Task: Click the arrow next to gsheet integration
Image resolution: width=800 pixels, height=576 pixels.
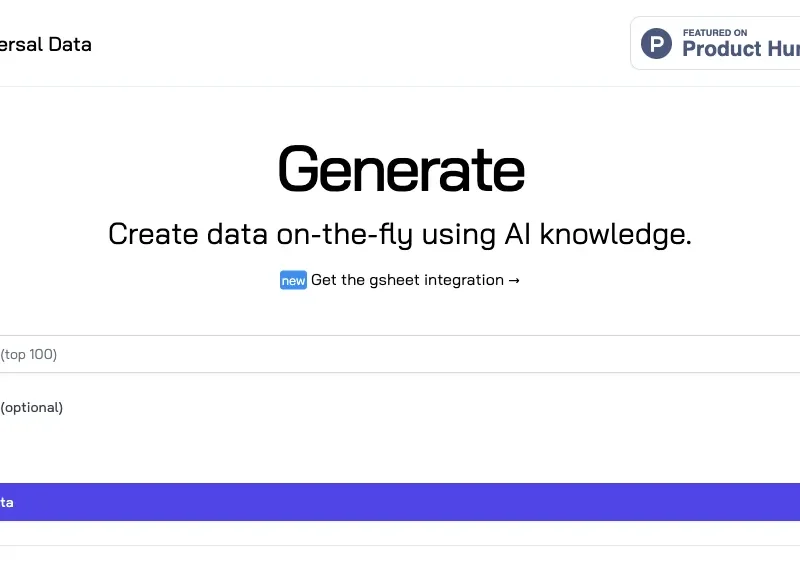Action: pos(514,280)
